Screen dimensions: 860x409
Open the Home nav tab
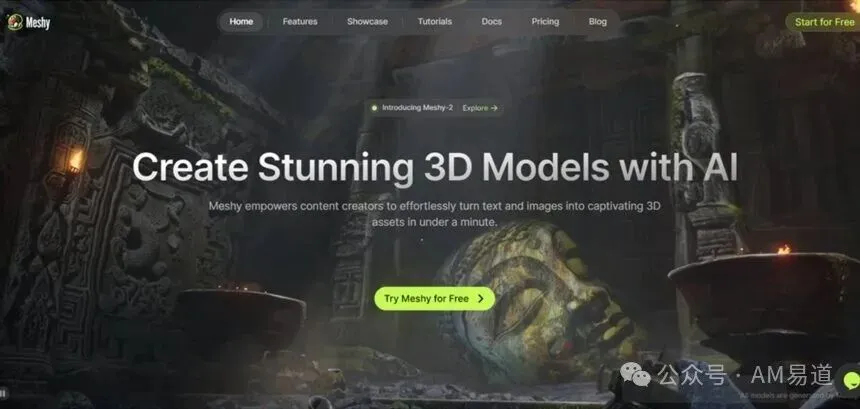241,22
